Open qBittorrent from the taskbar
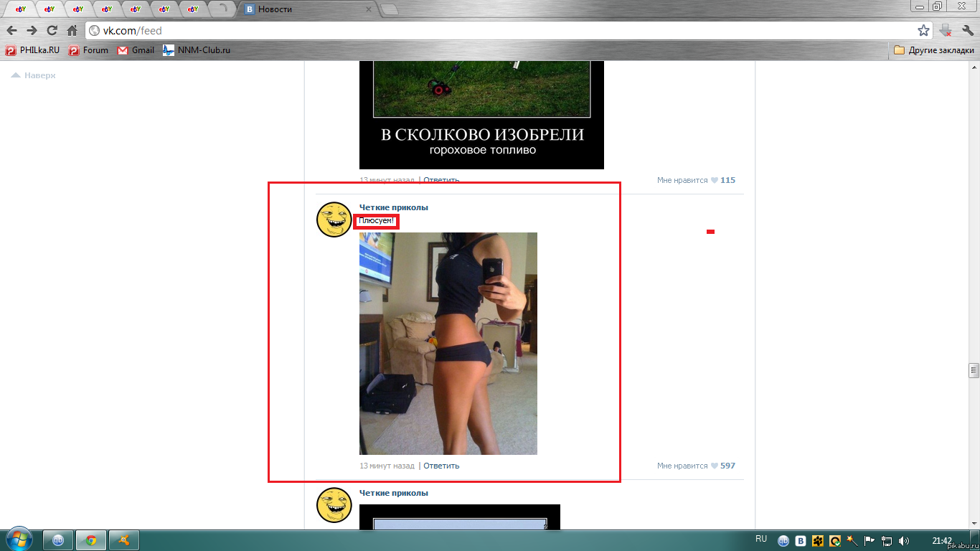The height and width of the screenshot is (551, 980). pos(58,540)
